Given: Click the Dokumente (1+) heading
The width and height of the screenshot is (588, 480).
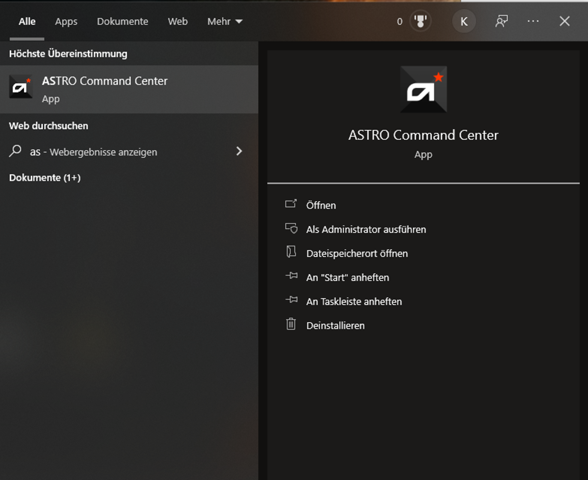Looking at the screenshot, I should (45, 178).
